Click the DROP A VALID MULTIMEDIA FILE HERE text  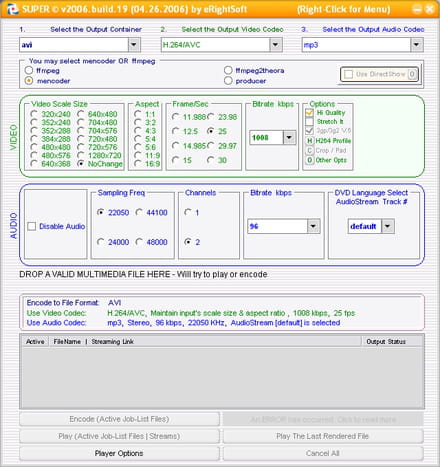(143, 274)
